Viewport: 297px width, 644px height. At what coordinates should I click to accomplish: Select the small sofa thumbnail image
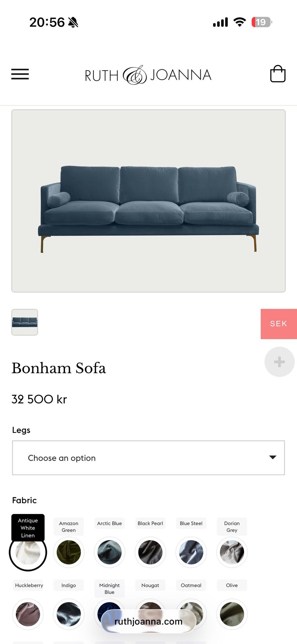[x=25, y=322]
